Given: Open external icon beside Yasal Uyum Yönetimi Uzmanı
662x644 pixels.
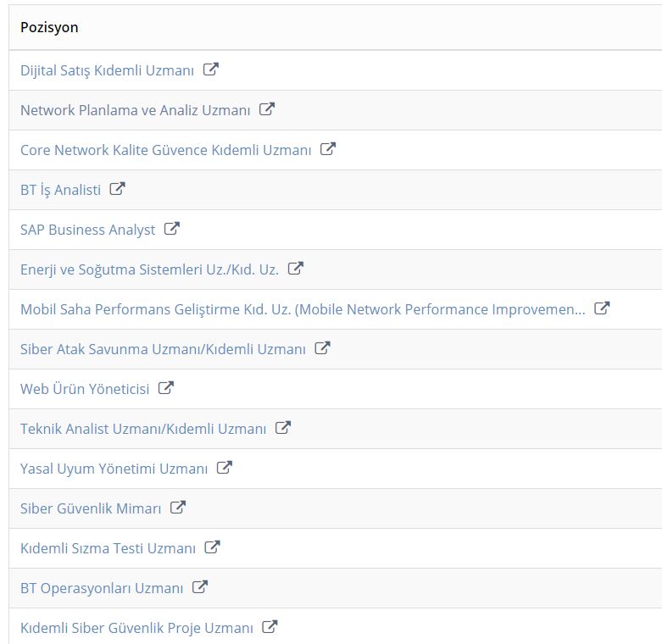Looking at the screenshot, I should (x=224, y=467).
